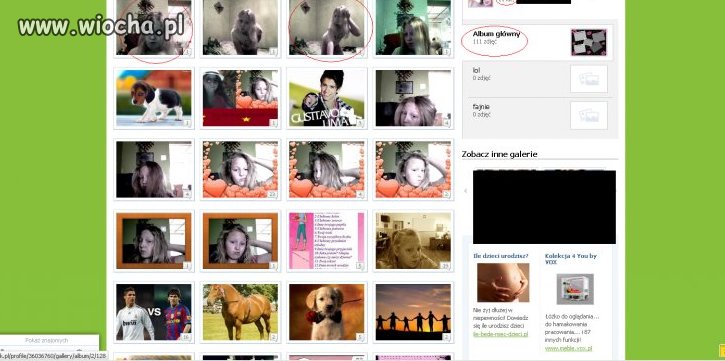Viewport: 725px width, 361px height.
Task: Open the Ile dzieci urodzisz? ad title
Action: [x=500, y=256]
